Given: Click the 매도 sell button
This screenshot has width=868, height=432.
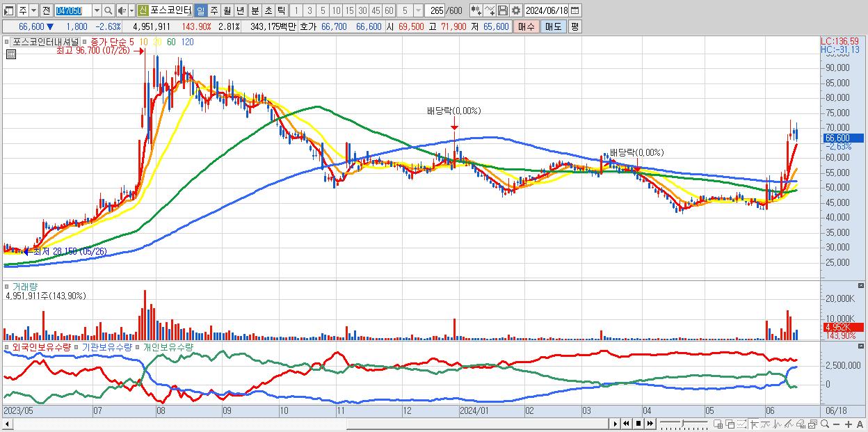Looking at the screenshot, I should [x=553, y=26].
